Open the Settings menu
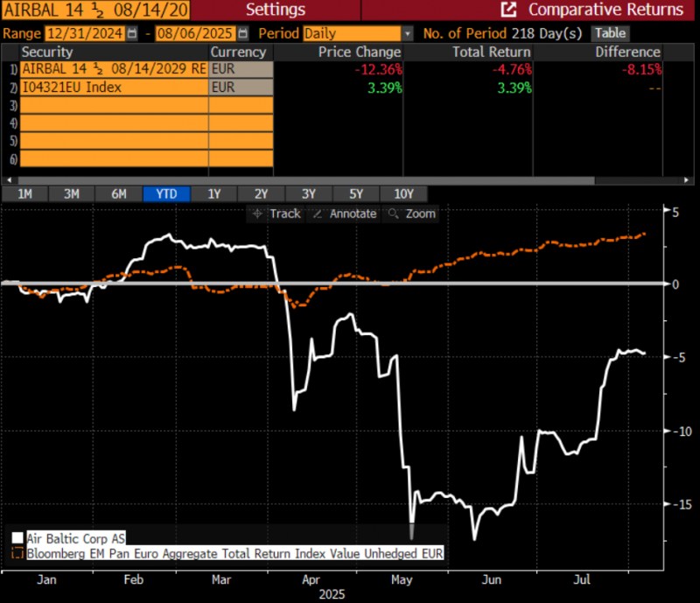The height and width of the screenshot is (603, 700). coord(276,11)
